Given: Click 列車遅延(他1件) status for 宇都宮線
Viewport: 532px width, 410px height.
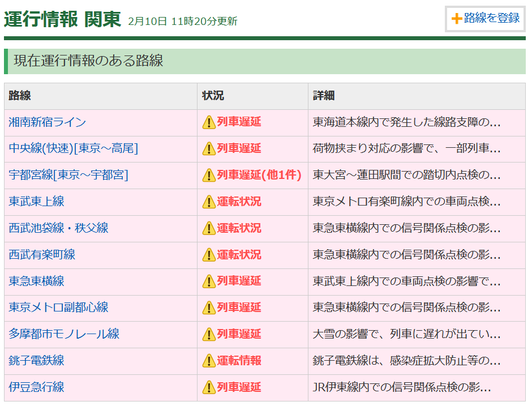Looking at the screenshot, I should pyautogui.click(x=259, y=175).
